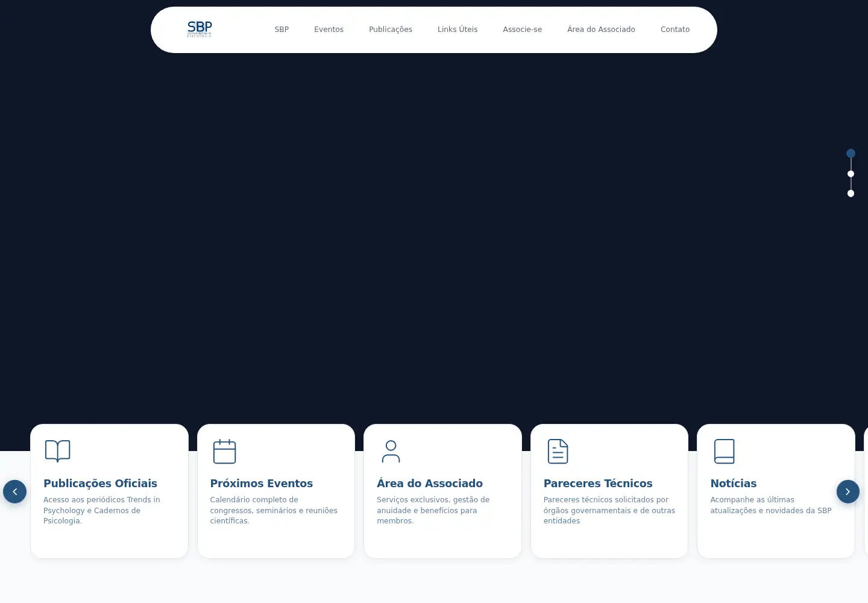Click the document icon on Pareceres Técnicos

click(558, 451)
